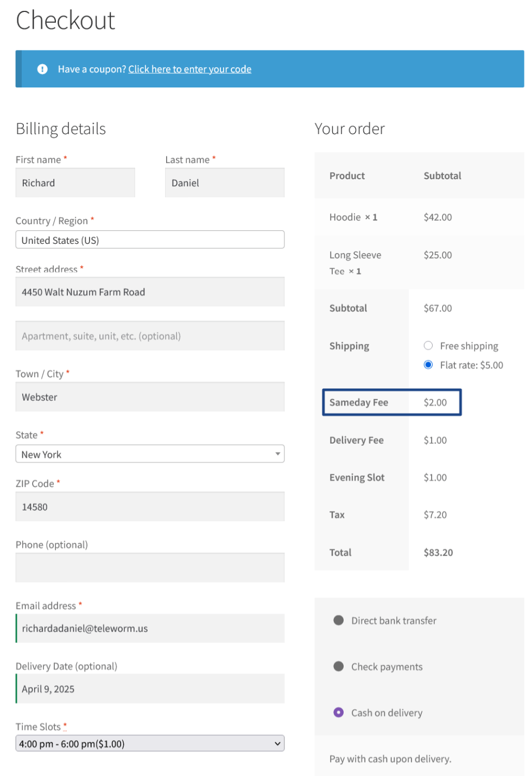Click the First name field
532x776 pixels.
pyautogui.click(x=75, y=183)
